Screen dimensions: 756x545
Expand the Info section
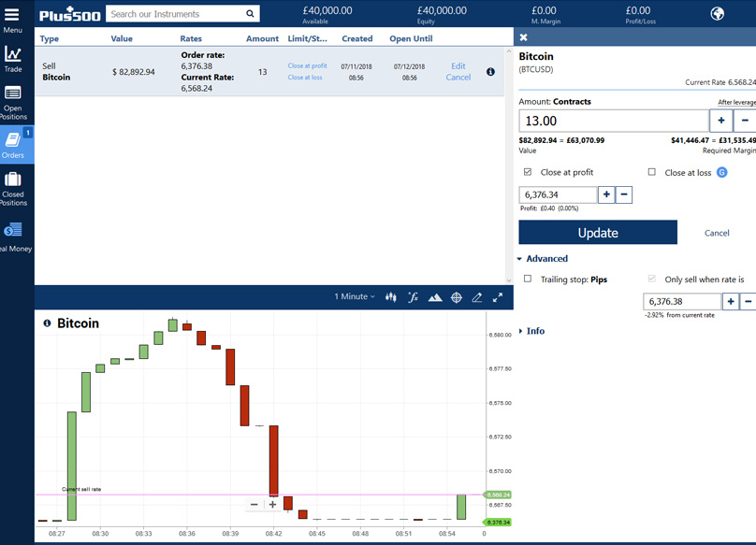click(531, 331)
